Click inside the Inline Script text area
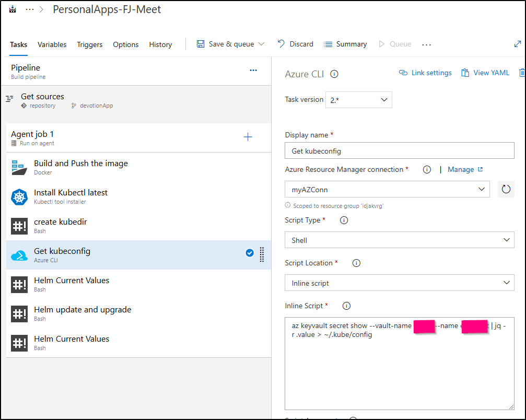 click(x=399, y=363)
